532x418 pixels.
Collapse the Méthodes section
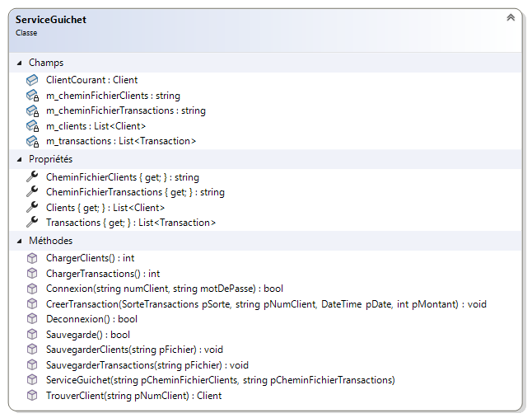[x=20, y=241]
